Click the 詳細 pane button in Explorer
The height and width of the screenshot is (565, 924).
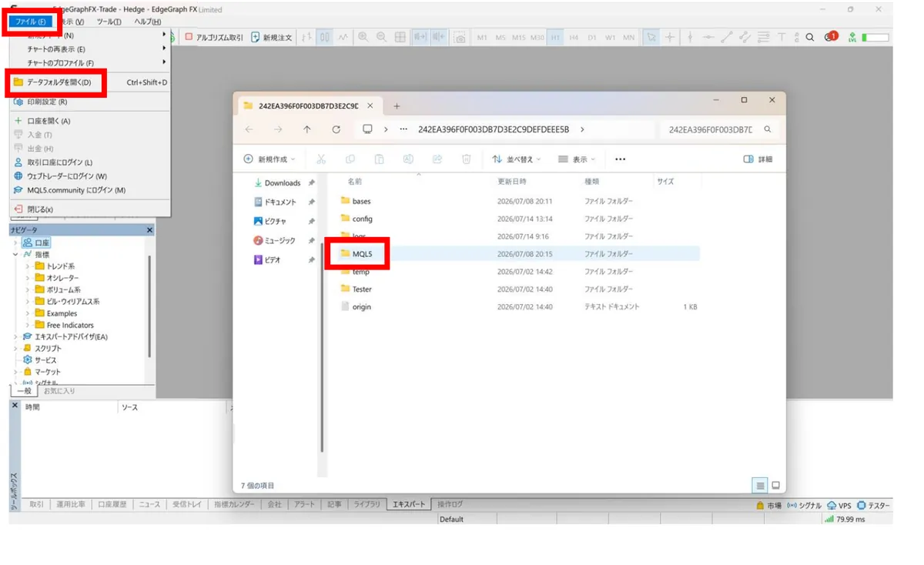click(758, 159)
